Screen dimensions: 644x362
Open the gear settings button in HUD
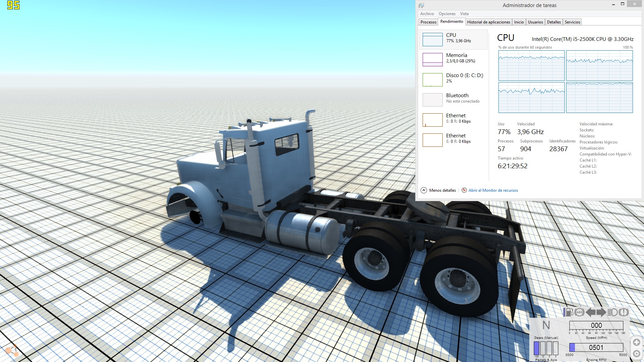(636, 354)
